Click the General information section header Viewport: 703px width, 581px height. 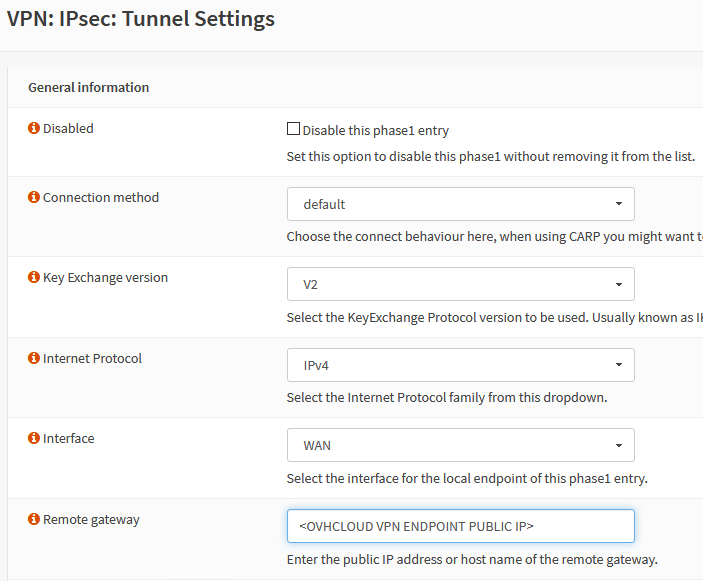pyautogui.click(x=88, y=87)
